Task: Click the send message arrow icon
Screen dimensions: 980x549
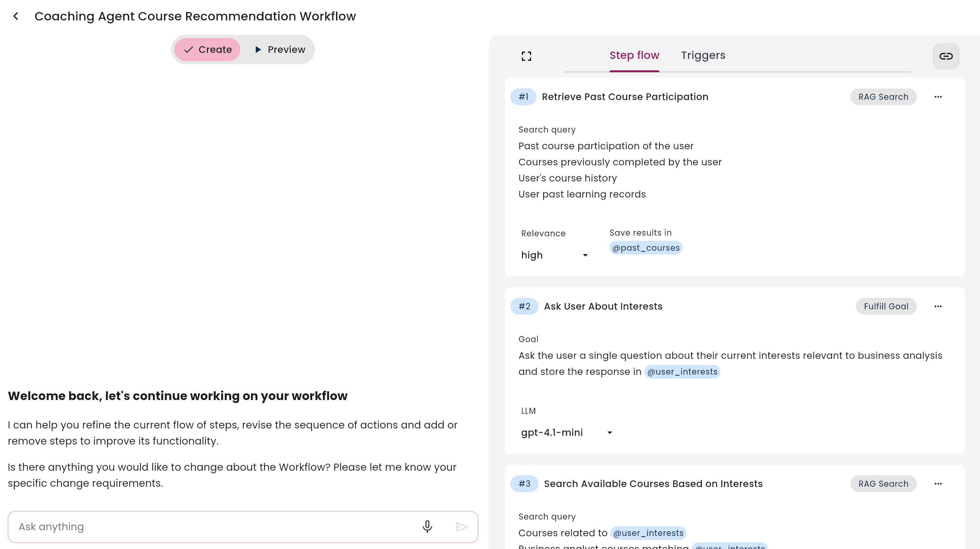Action: 462,527
